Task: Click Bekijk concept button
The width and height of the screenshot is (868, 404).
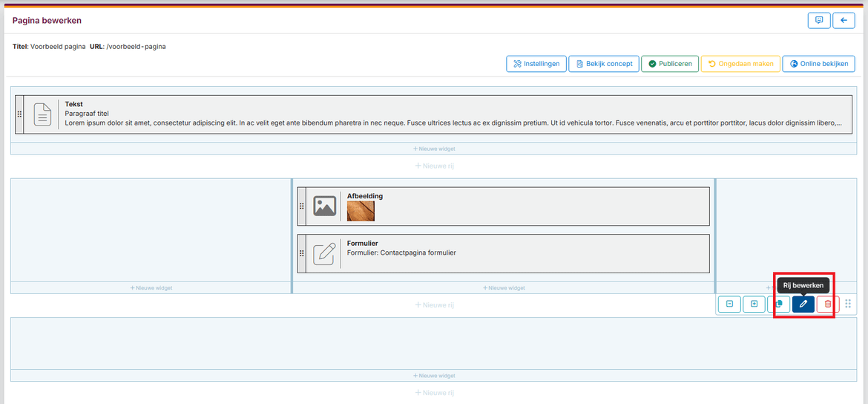Action: point(604,64)
